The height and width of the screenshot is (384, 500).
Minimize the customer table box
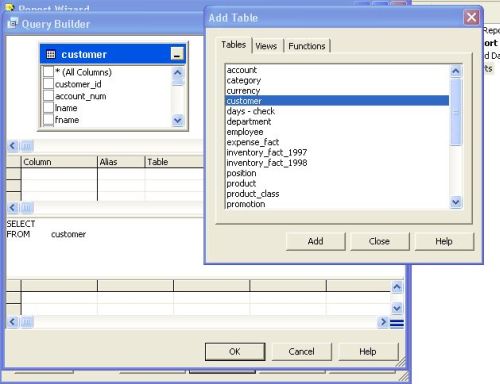177,54
